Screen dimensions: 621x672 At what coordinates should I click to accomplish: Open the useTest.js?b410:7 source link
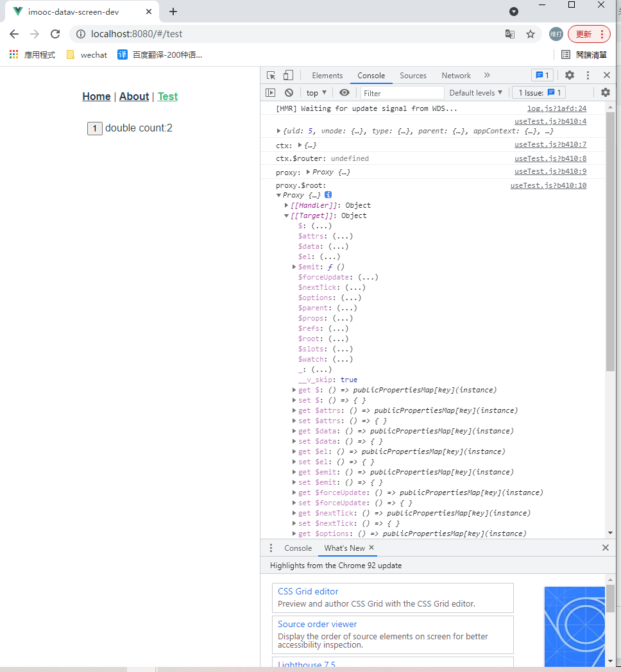tap(550, 144)
